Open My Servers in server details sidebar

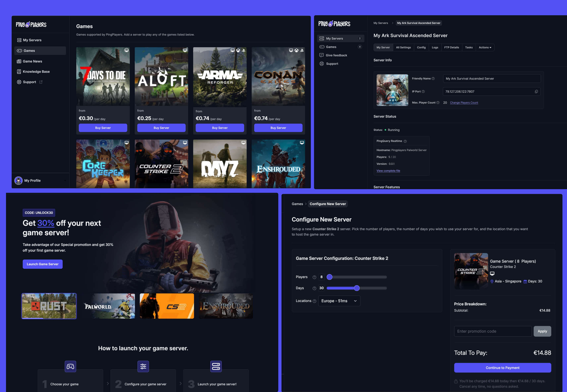[341, 38]
